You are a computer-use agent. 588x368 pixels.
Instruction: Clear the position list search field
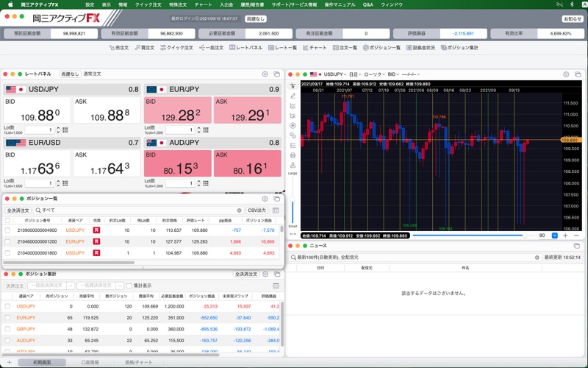point(240,210)
